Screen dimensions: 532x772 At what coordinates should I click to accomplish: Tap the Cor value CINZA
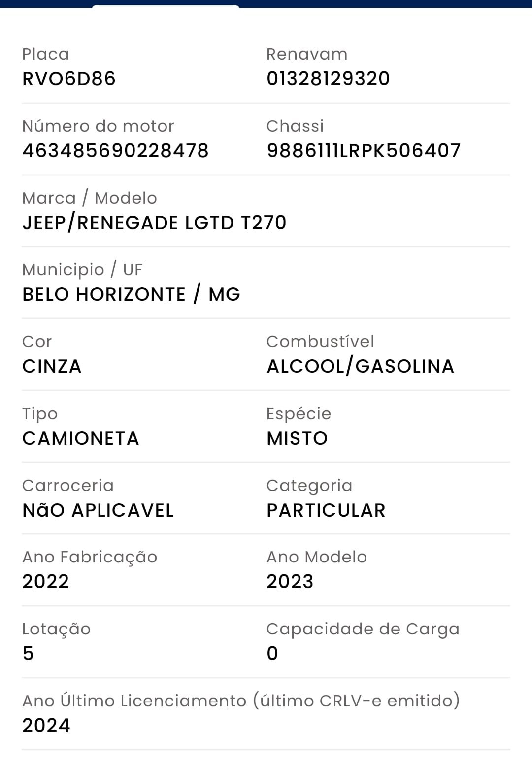click(x=52, y=366)
